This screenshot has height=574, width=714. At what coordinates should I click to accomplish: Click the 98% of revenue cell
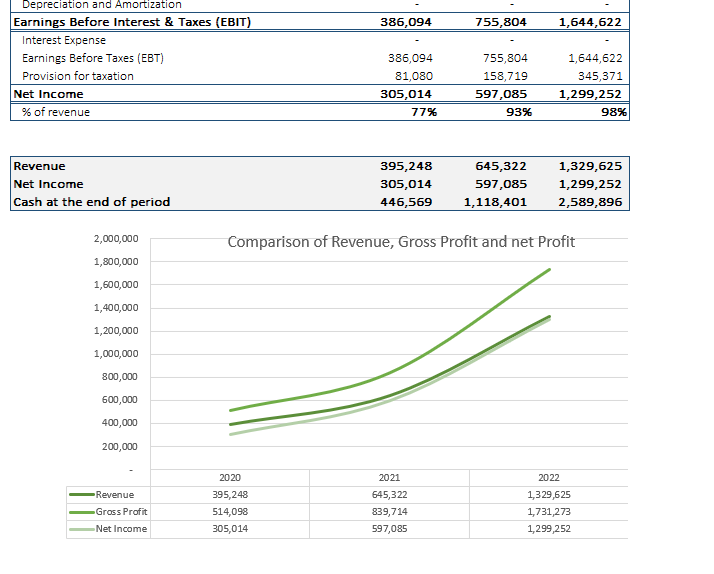point(613,112)
